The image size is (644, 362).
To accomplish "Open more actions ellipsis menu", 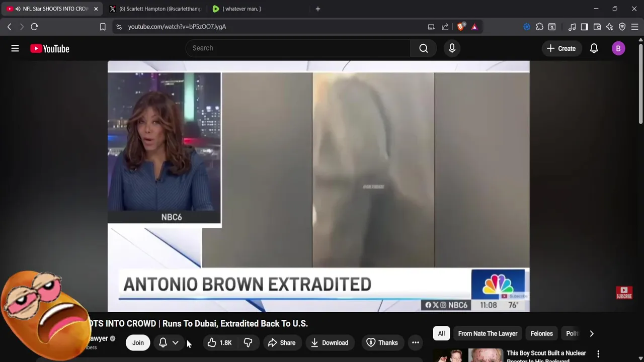I will pyautogui.click(x=416, y=343).
